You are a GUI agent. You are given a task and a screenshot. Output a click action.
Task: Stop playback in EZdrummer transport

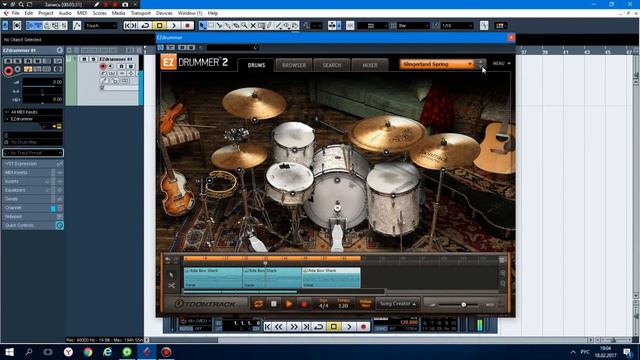(x=274, y=304)
